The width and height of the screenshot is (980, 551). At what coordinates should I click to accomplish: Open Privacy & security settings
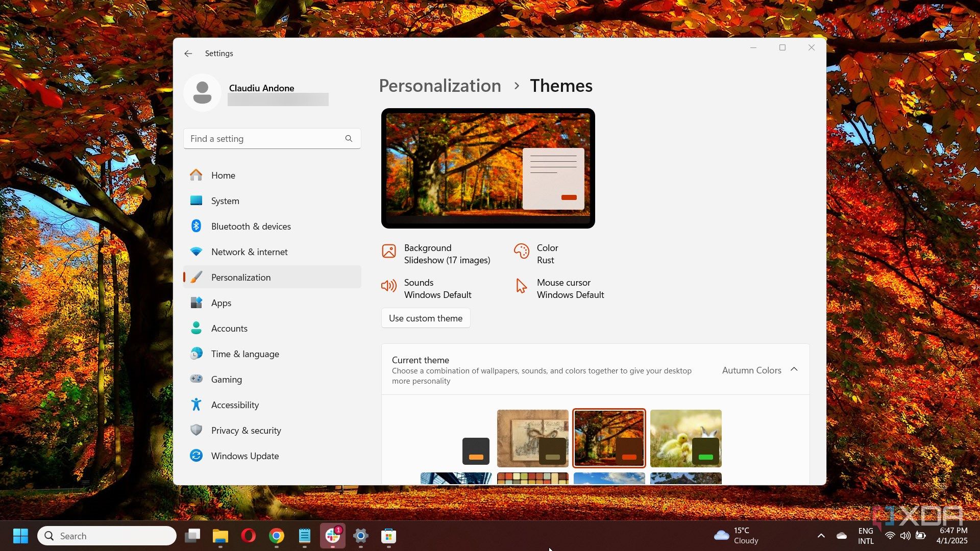pyautogui.click(x=272, y=430)
